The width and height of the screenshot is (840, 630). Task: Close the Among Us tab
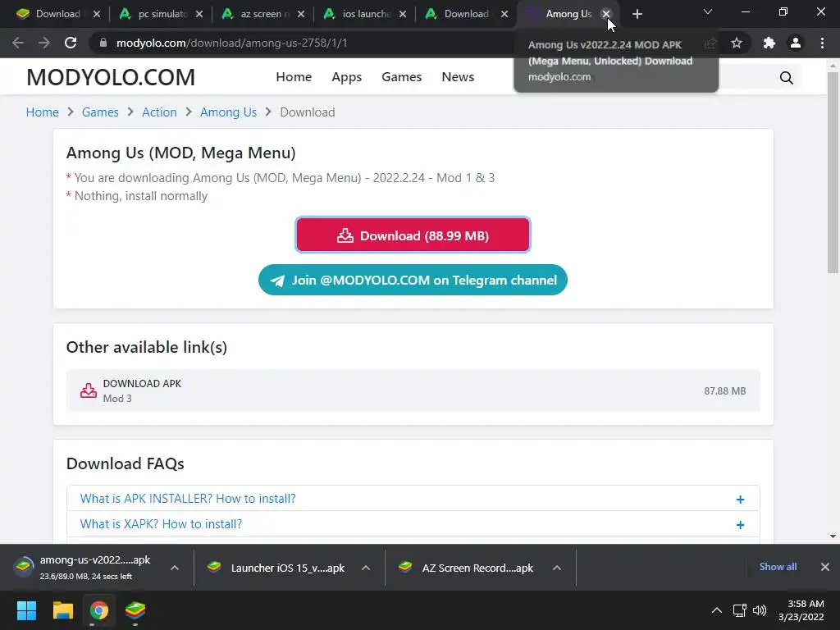point(606,14)
